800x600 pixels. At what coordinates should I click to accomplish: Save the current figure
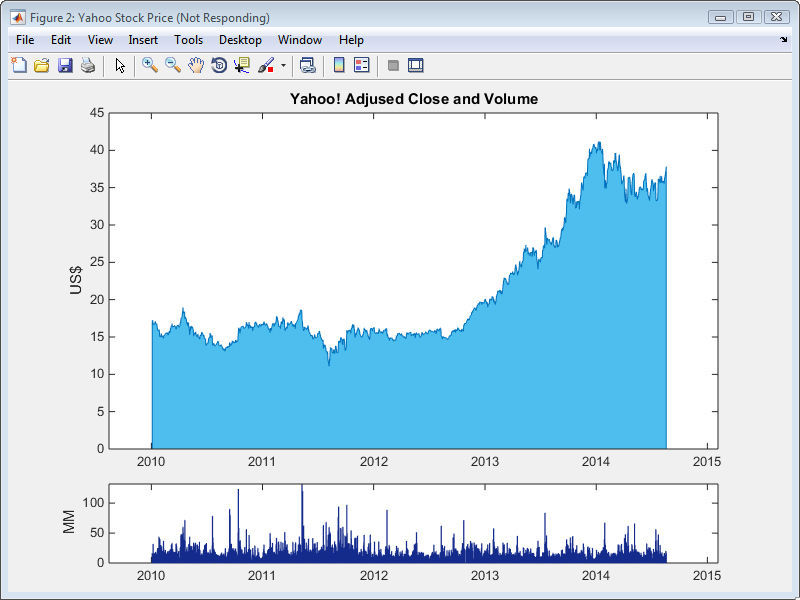point(67,65)
